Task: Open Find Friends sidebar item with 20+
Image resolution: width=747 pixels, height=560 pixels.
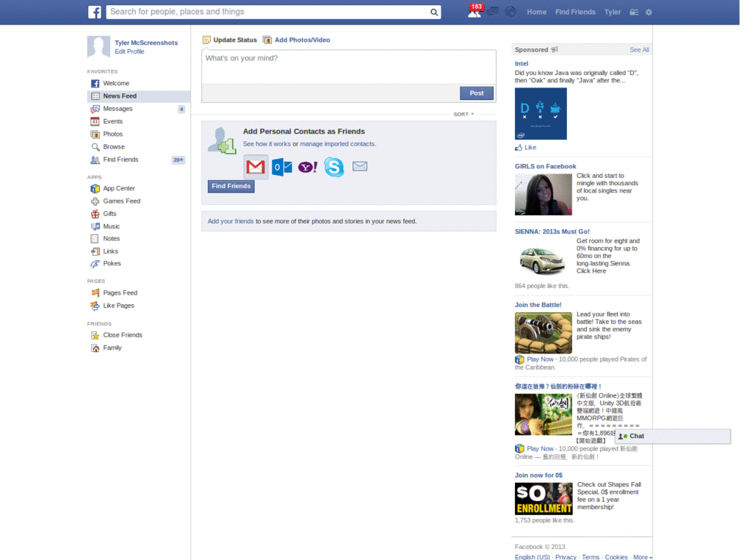Action: [139, 160]
